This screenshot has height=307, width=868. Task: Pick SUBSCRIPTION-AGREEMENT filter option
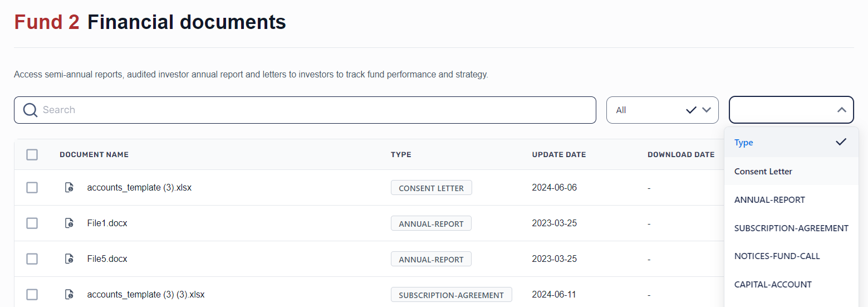coord(791,228)
